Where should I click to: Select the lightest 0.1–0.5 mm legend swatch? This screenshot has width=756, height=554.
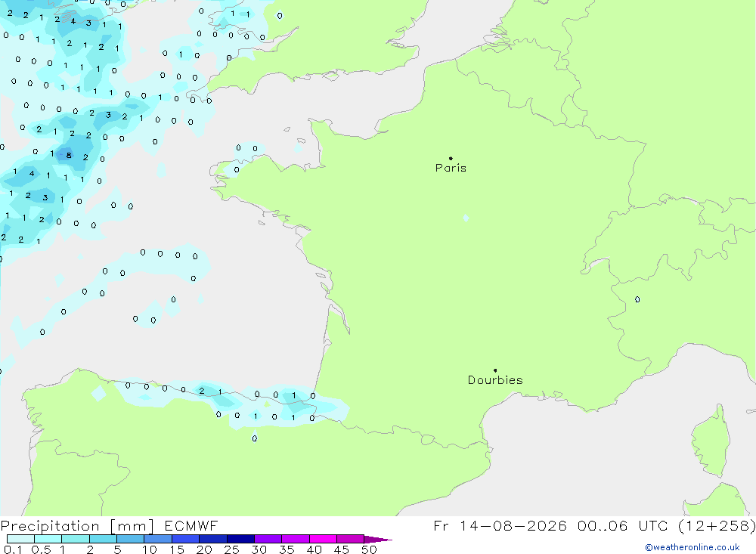pos(20,539)
